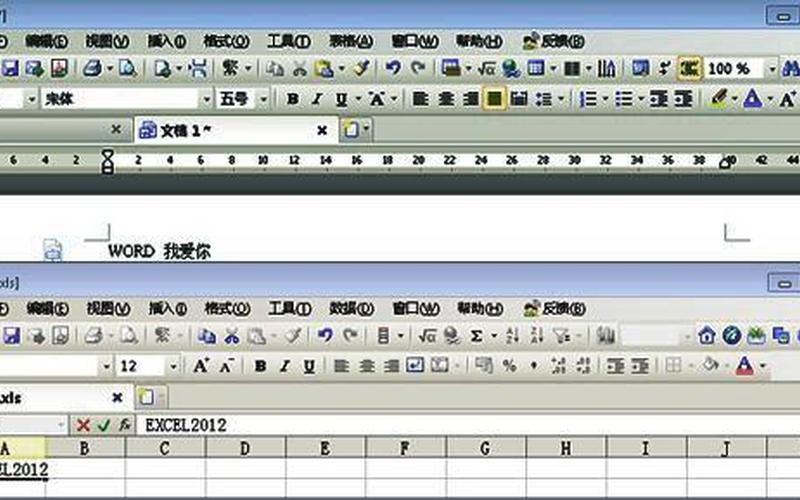
Task: Toggle Bold in the spreadsheet formatting toolbar
Action: (260, 365)
